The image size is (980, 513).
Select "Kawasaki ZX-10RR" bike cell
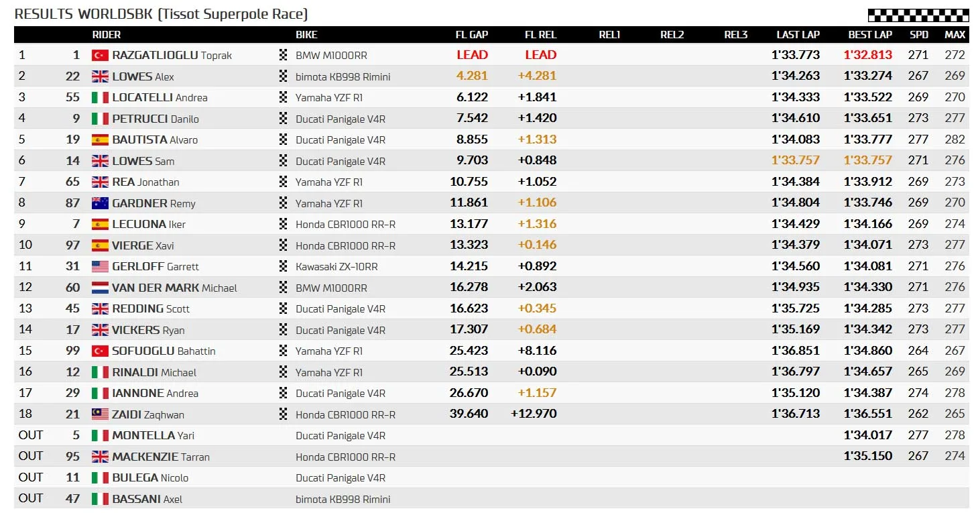coord(337,266)
